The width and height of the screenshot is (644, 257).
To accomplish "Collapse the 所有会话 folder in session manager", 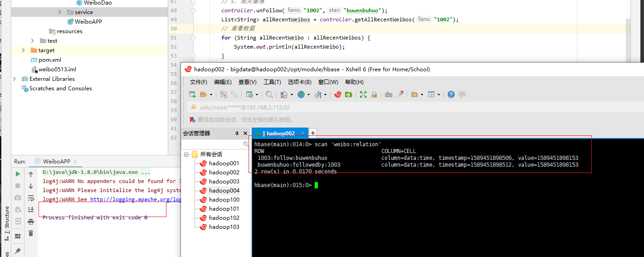I will point(186,154).
